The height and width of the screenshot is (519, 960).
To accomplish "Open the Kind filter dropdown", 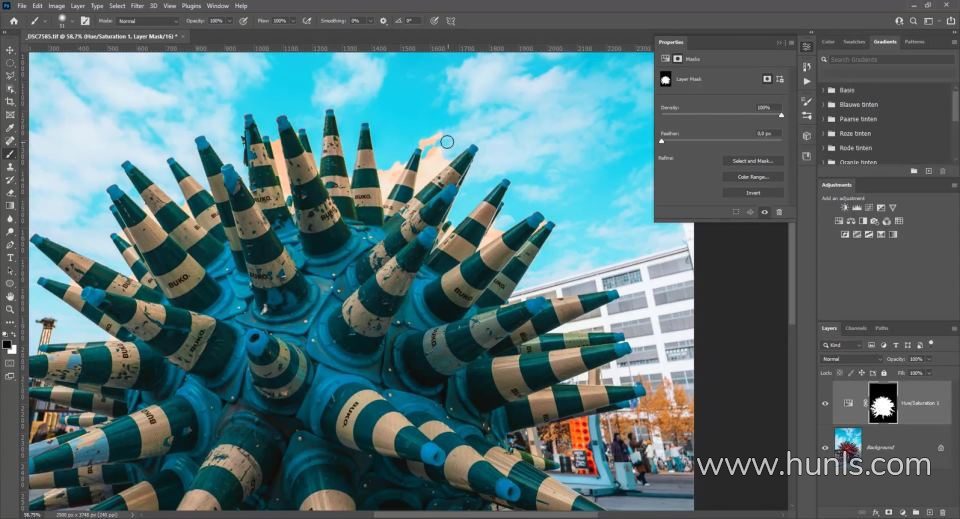I will (842, 345).
